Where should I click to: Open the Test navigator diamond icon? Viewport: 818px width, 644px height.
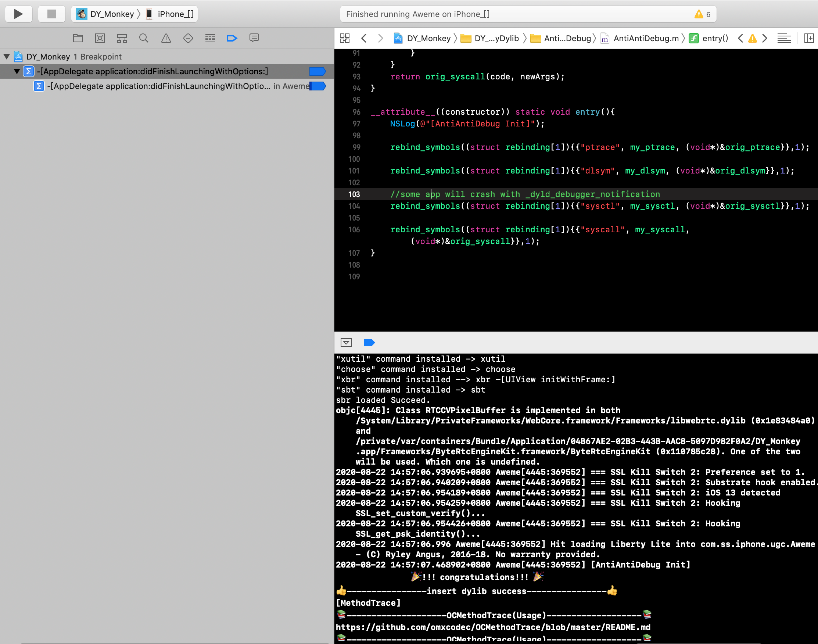[188, 38]
